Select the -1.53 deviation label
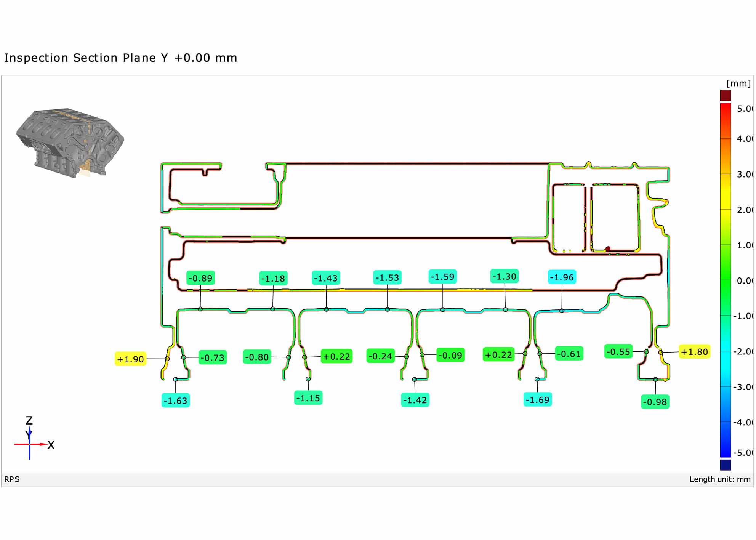 [388, 278]
